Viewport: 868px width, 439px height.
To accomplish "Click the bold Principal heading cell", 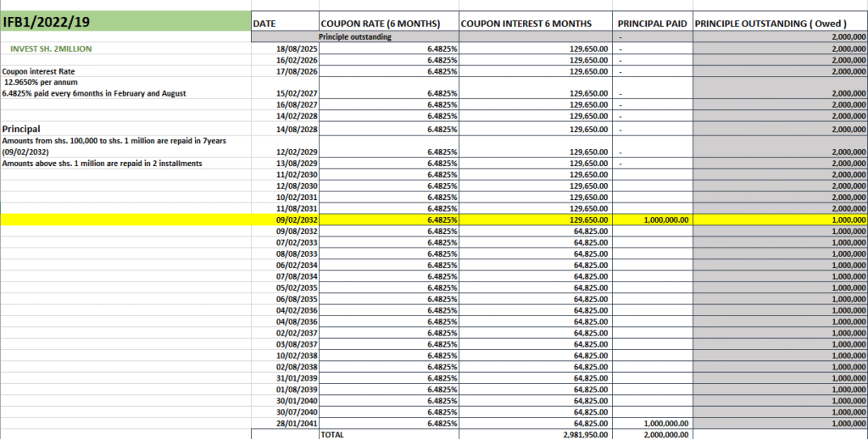I will click(23, 129).
